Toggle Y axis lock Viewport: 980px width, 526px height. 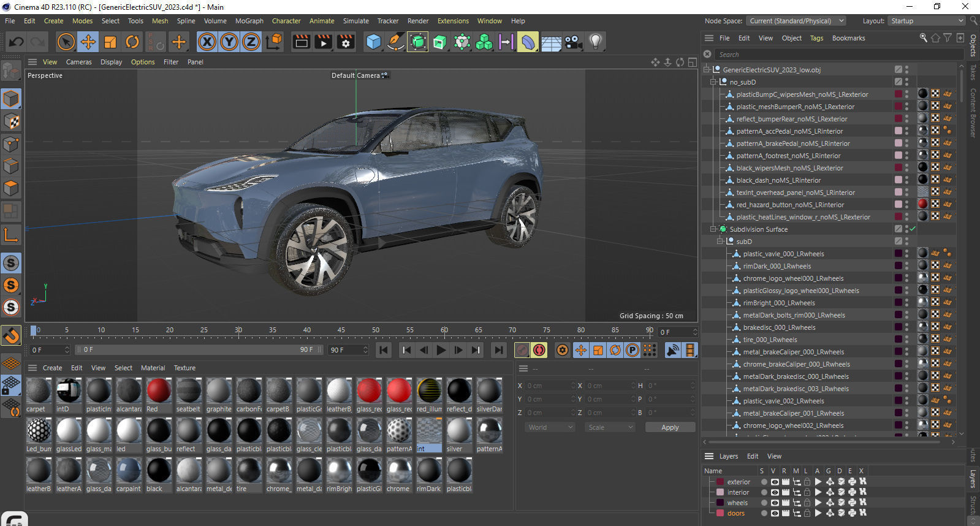click(x=229, y=42)
